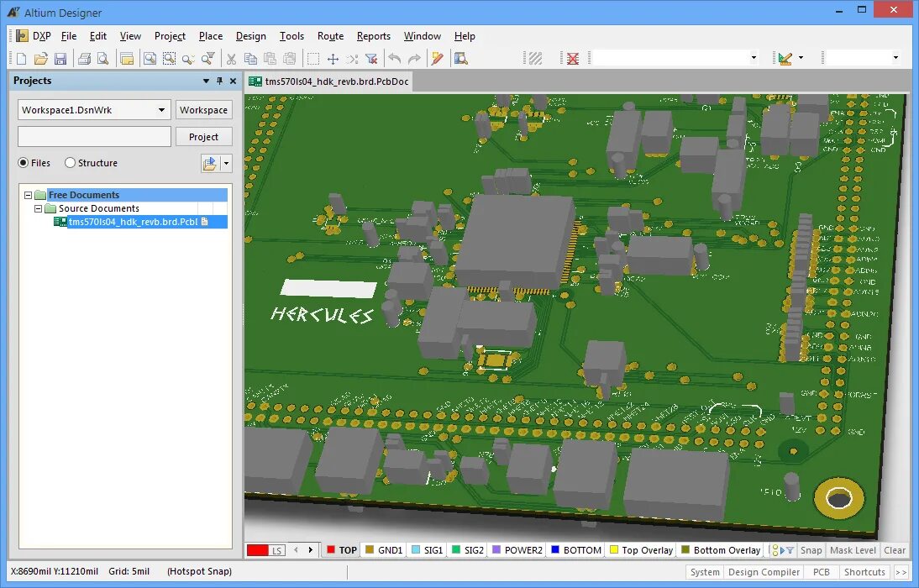919x588 pixels.
Task: Redo the last undone action
Action: (414, 59)
